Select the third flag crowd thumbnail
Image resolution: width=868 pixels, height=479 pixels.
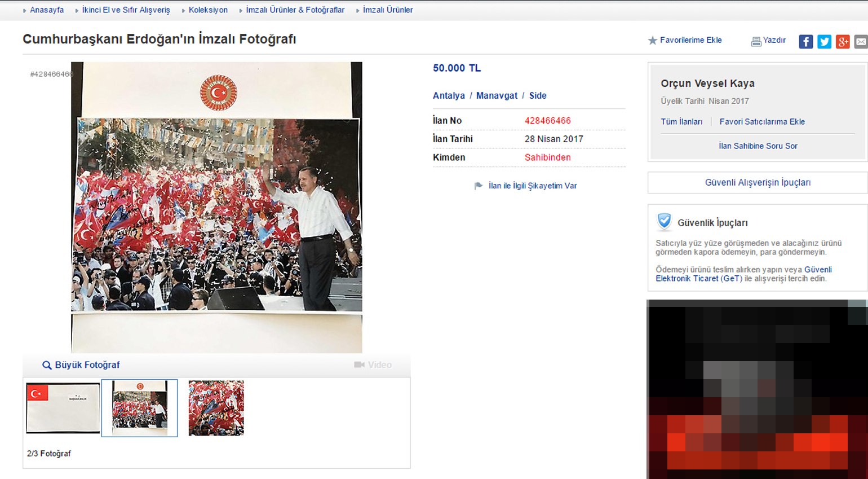(x=216, y=408)
